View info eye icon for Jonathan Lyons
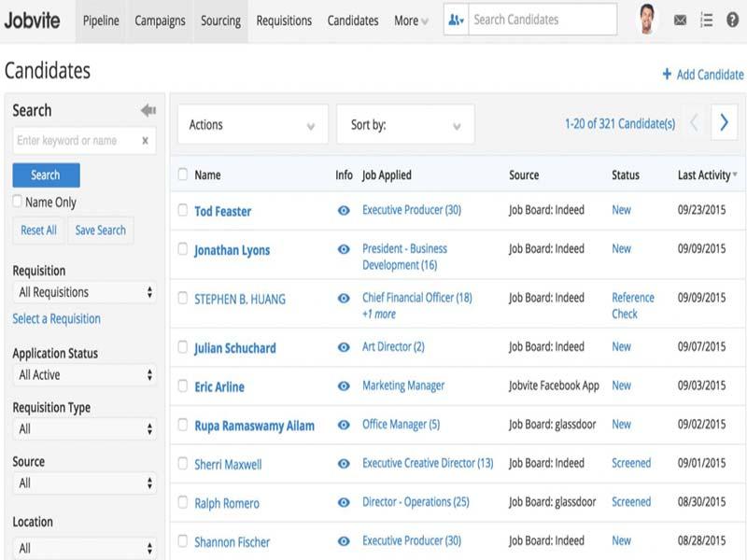The width and height of the screenshot is (747, 560). [x=344, y=249]
